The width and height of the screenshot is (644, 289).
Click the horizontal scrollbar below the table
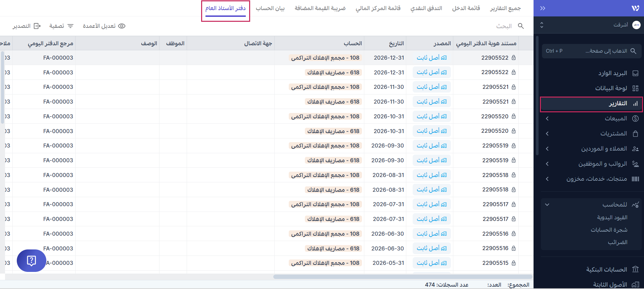click(x=403, y=277)
